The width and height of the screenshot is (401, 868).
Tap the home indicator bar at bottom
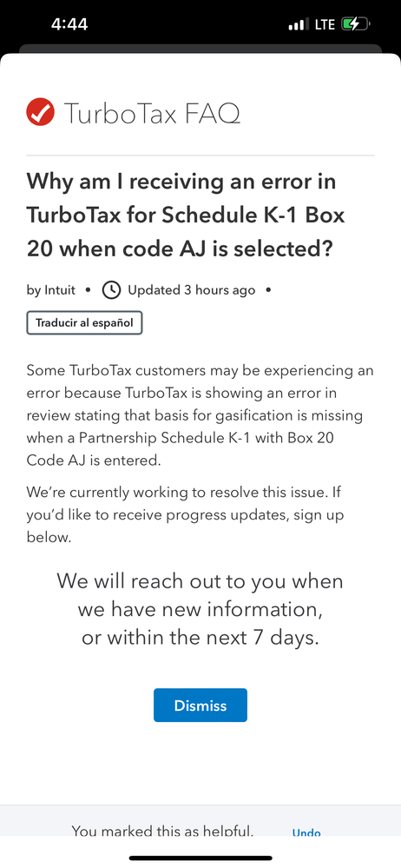point(200,858)
